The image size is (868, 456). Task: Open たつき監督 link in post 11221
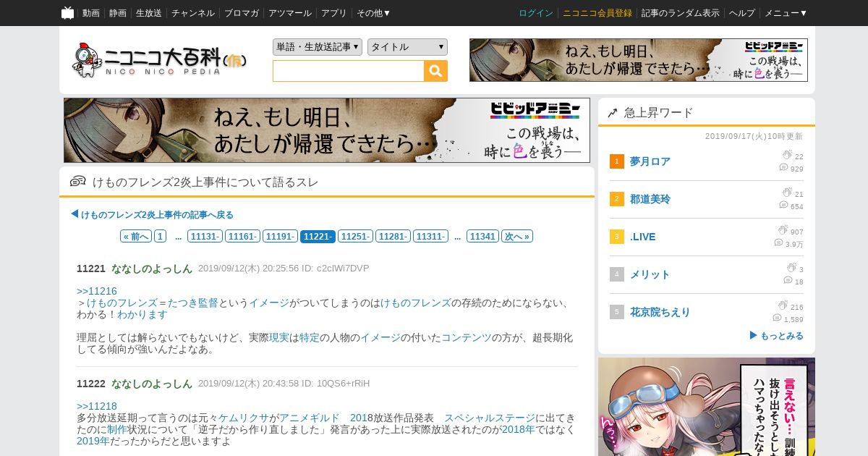pos(193,303)
